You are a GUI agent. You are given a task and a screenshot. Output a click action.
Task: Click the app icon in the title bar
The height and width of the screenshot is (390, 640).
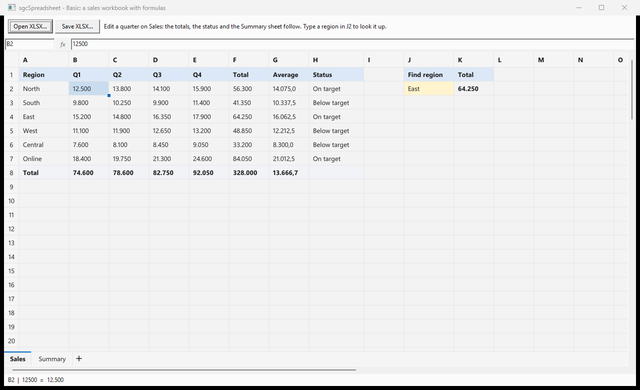[11, 8]
